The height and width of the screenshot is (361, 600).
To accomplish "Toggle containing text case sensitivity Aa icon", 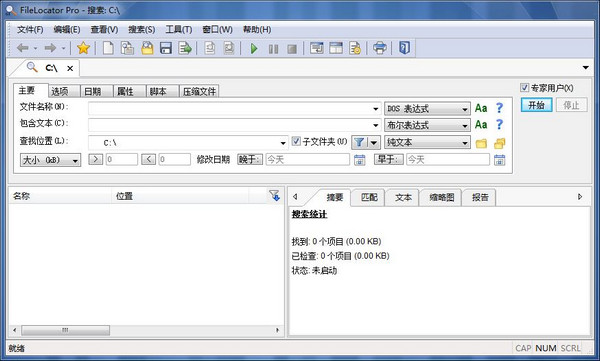I will point(481,125).
